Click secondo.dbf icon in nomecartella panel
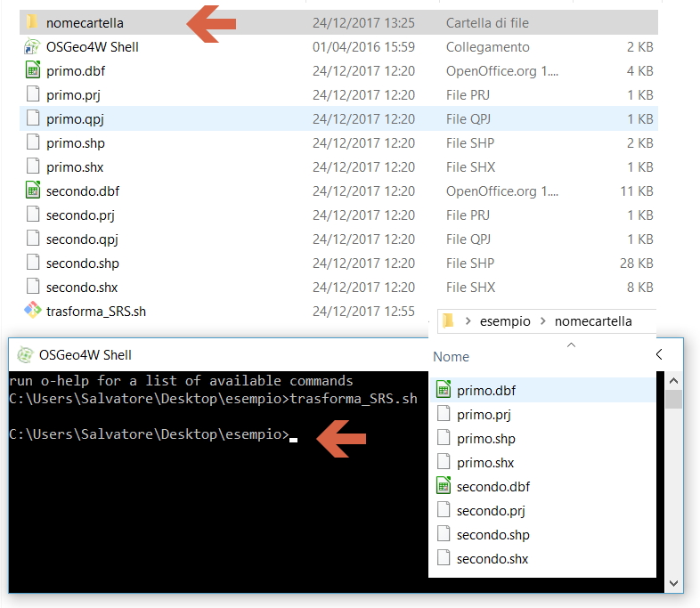This screenshot has height=608, width=700. pyautogui.click(x=444, y=486)
